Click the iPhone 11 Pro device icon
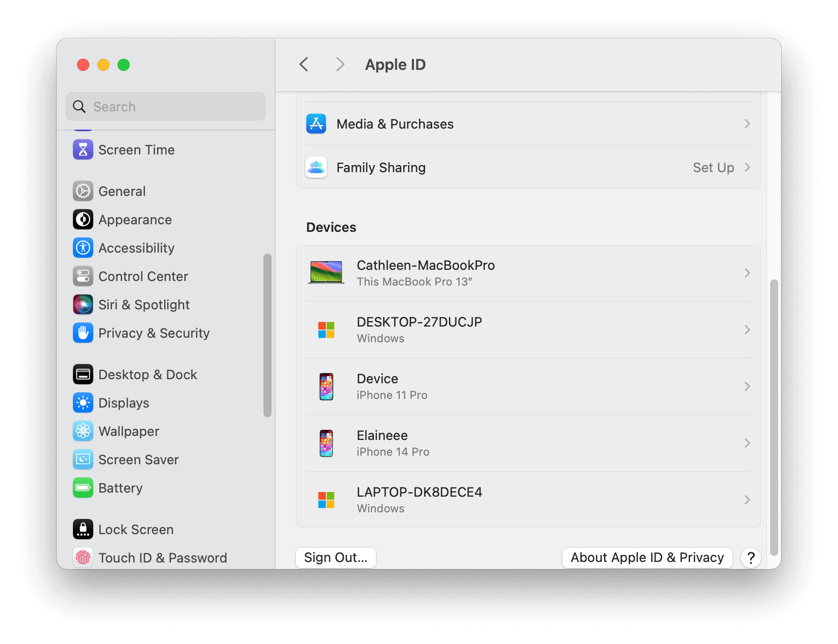This screenshot has width=838, height=644. 326,387
